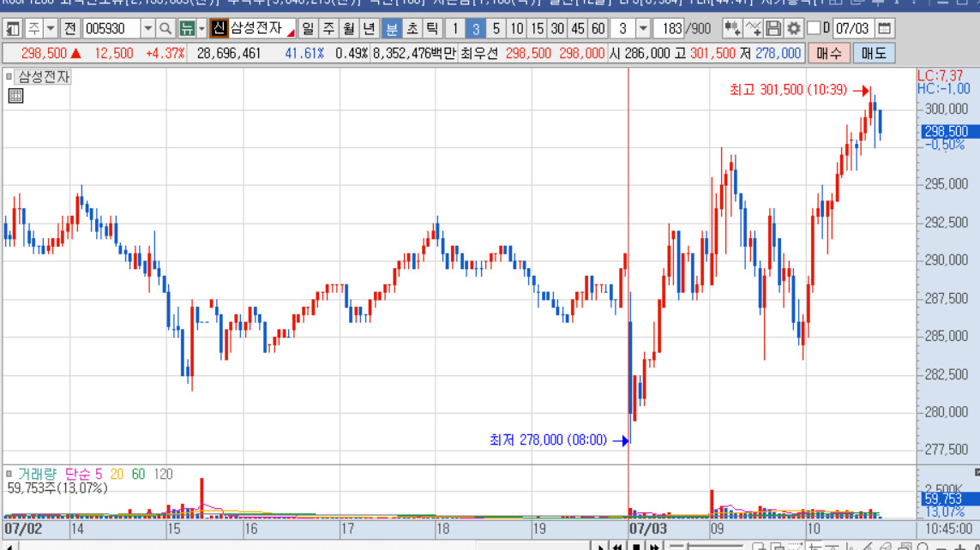Click the chart layout icon at toolbar start
Screen dimensions: 980x550
tap(13, 29)
